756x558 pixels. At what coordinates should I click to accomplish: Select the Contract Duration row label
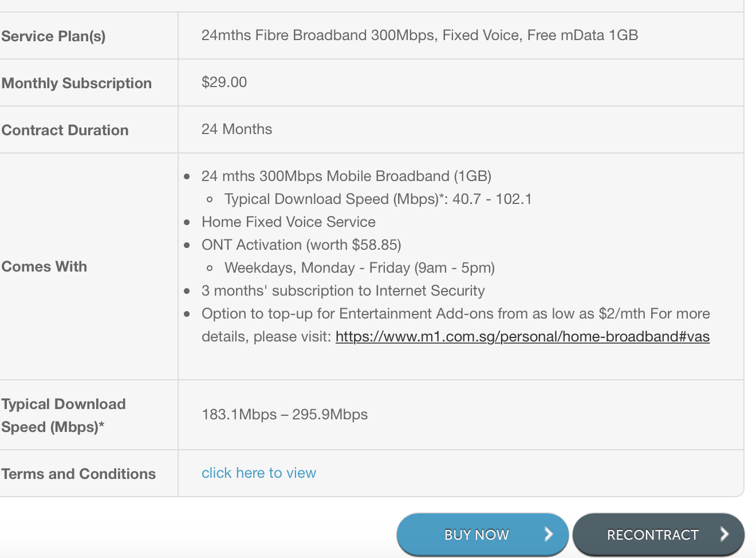click(65, 130)
